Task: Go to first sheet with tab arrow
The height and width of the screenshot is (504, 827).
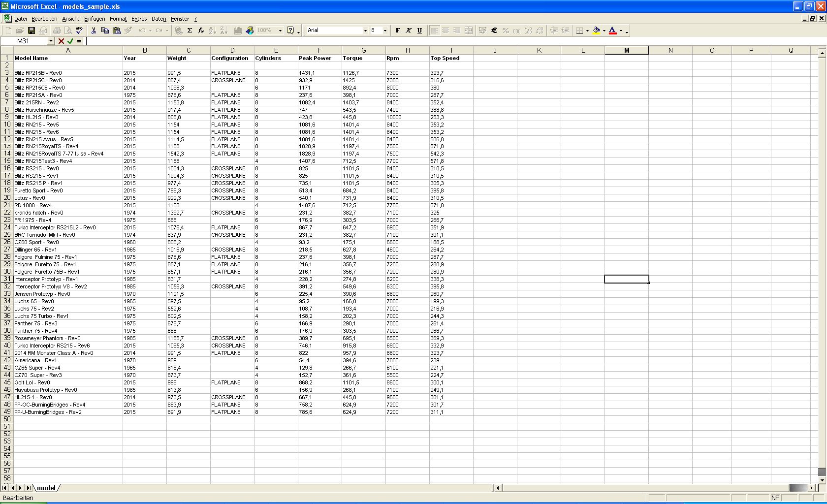Action: click(4, 488)
